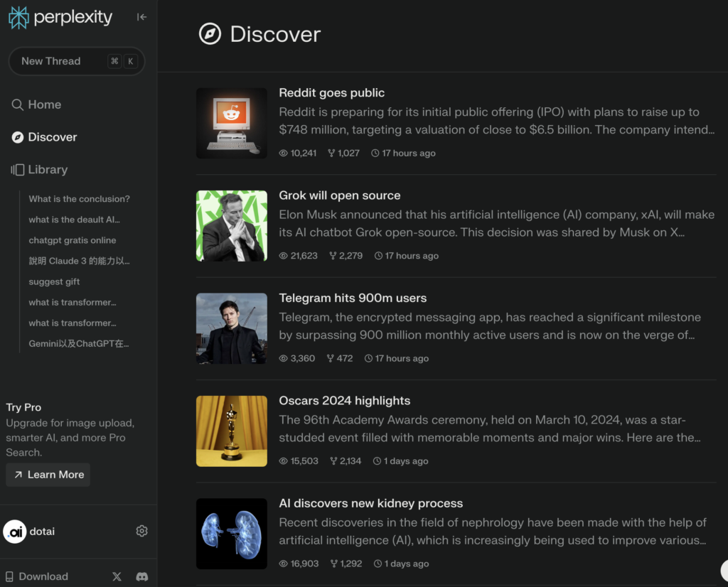Click the clock icon on Reddit story
Viewport: 728px width, 587px height.
[x=375, y=153]
